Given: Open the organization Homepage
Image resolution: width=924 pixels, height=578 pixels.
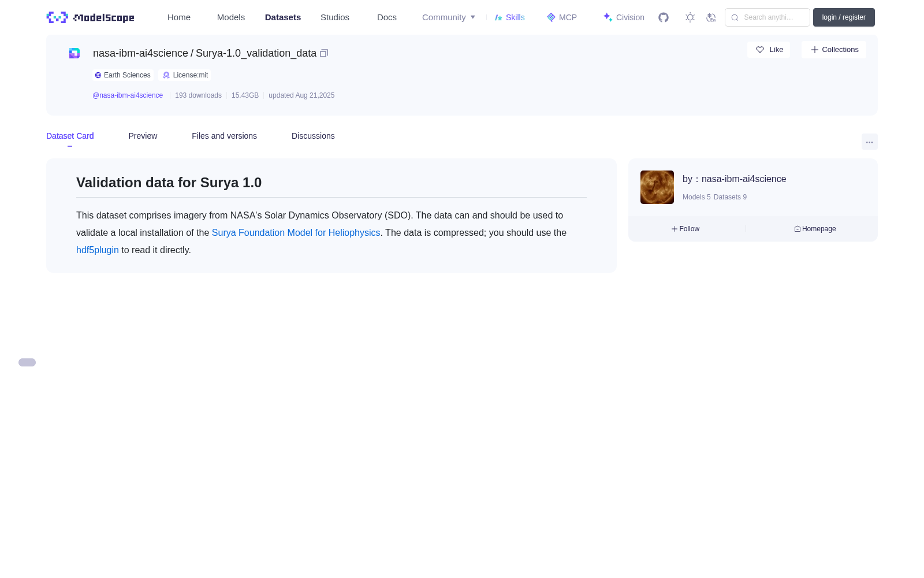Looking at the screenshot, I should pos(815,229).
